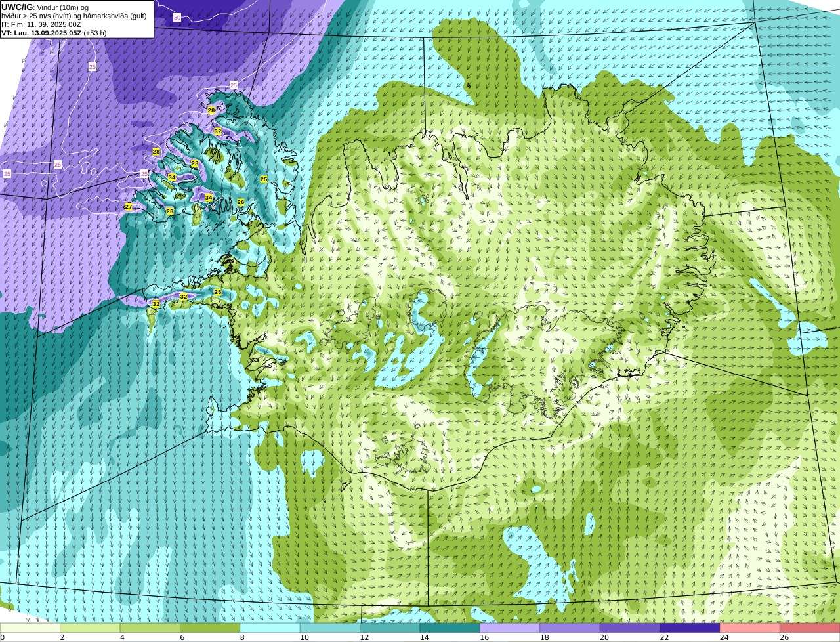Click the "UWC/IG" title in the info box
The image size is (840, 642).
point(17,7)
